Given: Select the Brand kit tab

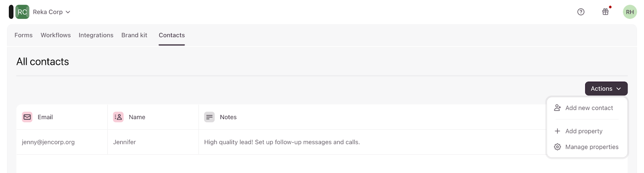Looking at the screenshot, I should [x=134, y=35].
